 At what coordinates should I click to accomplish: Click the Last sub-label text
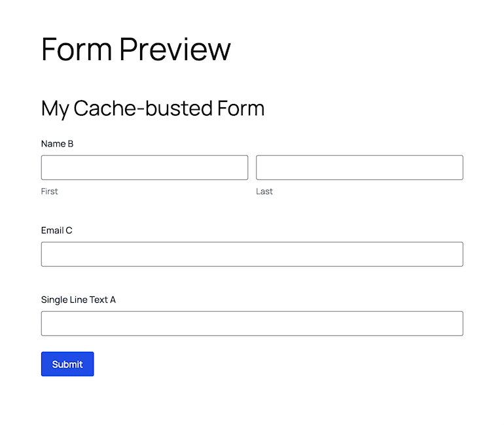tap(264, 192)
